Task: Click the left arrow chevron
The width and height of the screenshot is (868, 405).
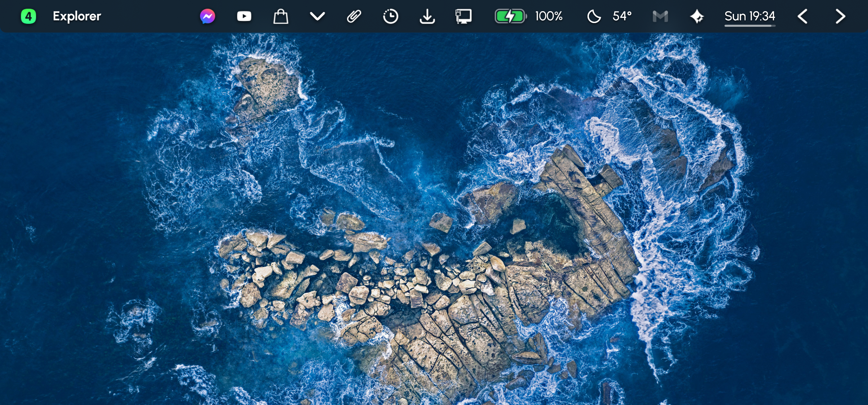Action: 803,16
